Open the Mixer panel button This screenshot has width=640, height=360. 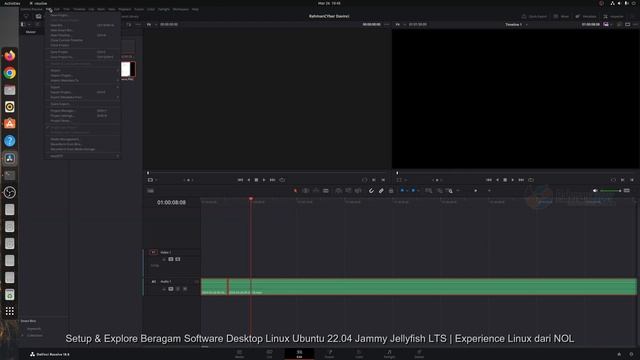561,16
